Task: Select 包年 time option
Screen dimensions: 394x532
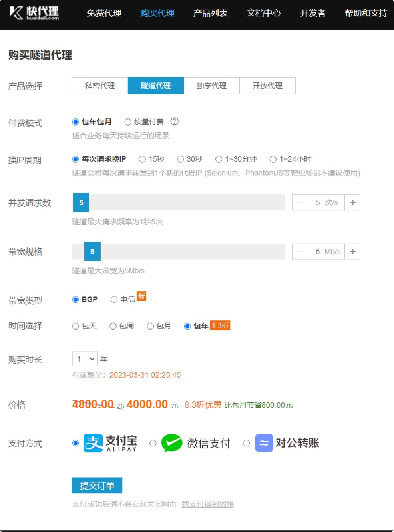Action: click(x=187, y=326)
